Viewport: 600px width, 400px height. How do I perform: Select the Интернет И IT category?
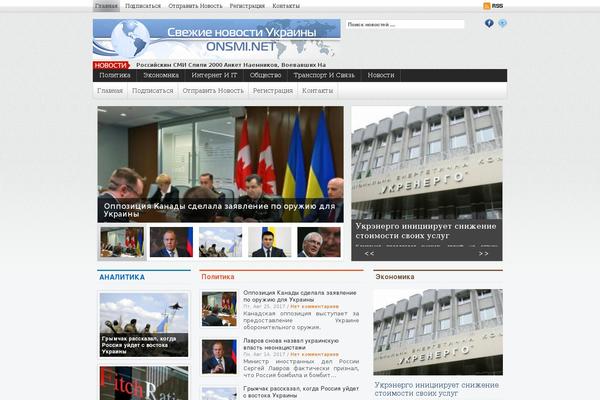(x=214, y=75)
